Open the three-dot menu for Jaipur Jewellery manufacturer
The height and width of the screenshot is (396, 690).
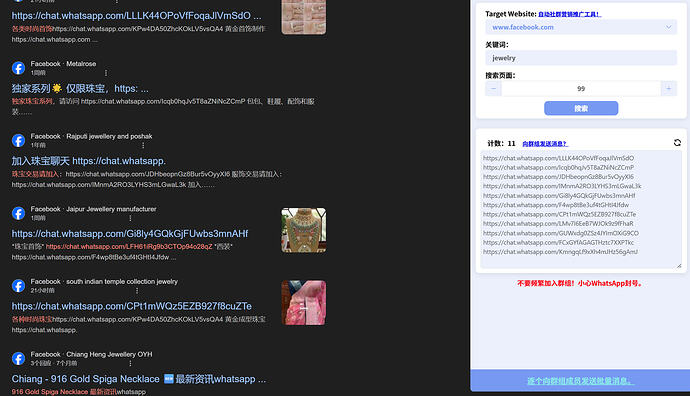coord(130,218)
